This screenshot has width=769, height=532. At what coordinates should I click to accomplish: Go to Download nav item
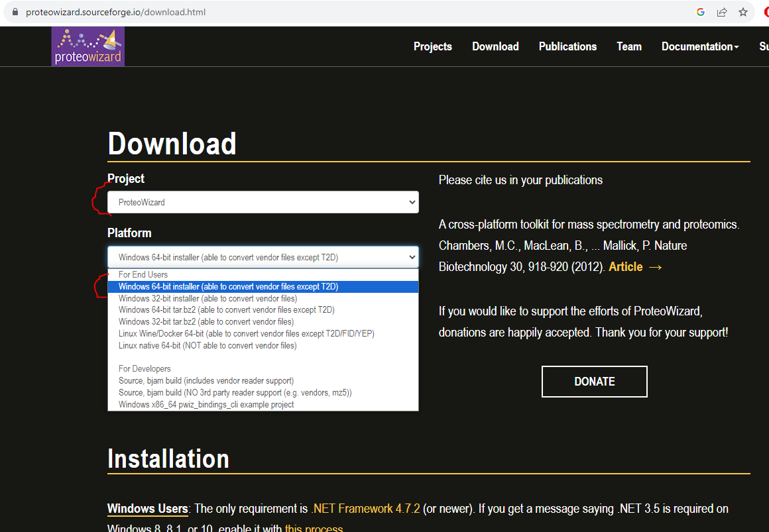point(495,46)
